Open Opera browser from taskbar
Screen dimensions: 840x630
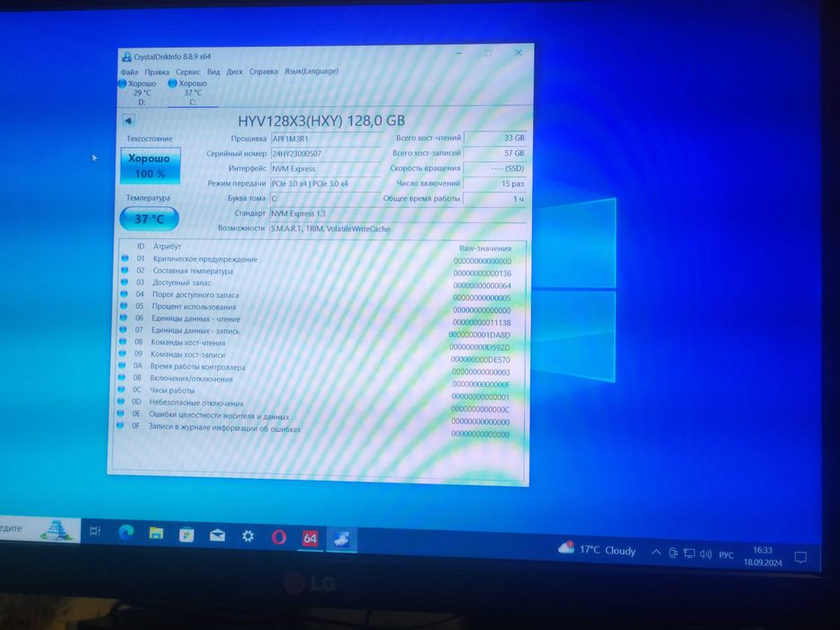[x=278, y=536]
